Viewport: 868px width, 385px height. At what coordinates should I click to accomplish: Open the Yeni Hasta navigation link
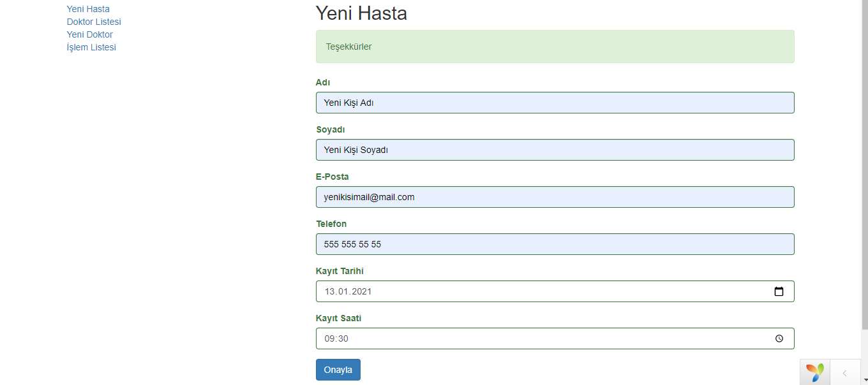88,9
